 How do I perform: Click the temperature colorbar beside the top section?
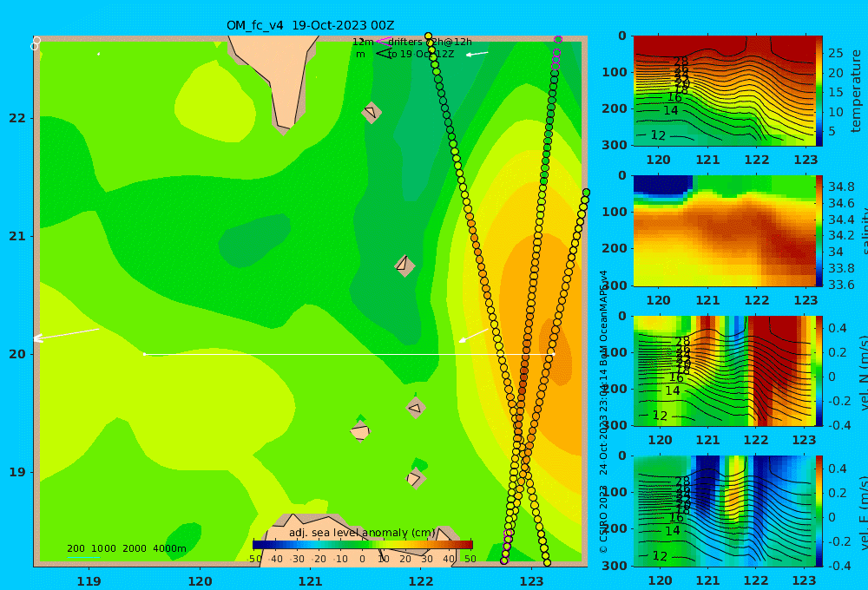point(819,91)
